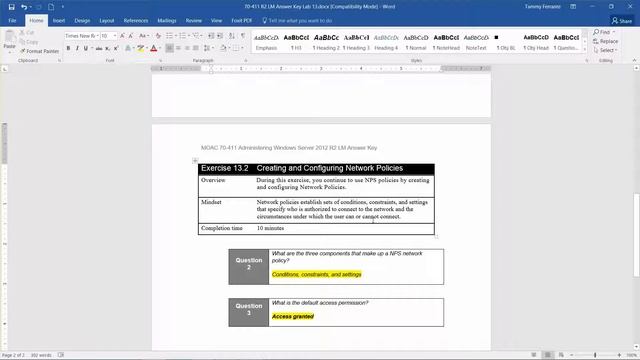Apply the Normal style
This screenshot has height=360, width=640.
(x=416, y=42)
